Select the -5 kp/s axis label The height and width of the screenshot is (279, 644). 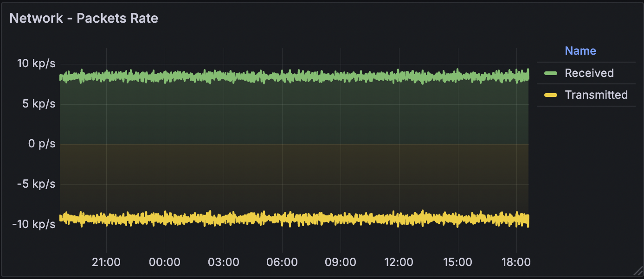click(37, 184)
